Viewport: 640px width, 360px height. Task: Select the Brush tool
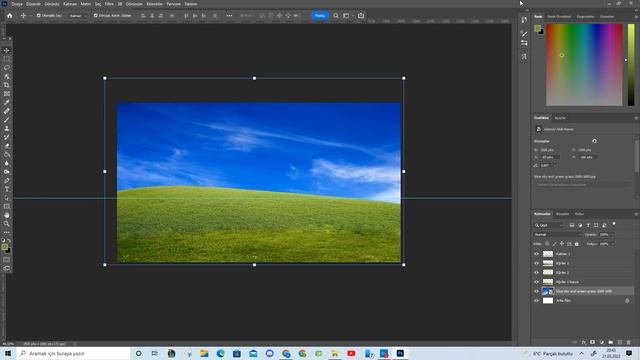7,120
